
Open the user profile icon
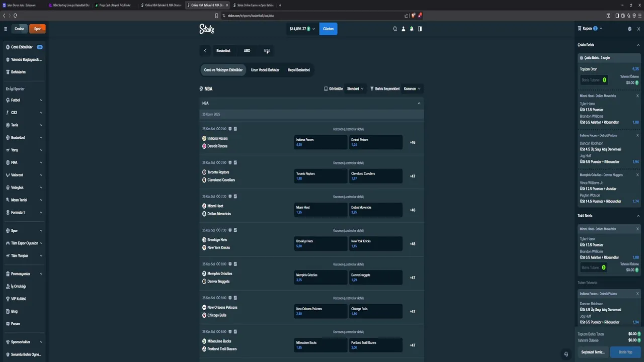[x=403, y=29]
